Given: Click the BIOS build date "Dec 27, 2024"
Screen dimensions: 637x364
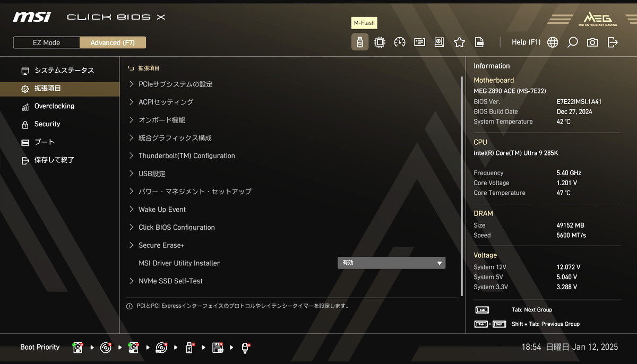Looking at the screenshot, I should point(574,111).
